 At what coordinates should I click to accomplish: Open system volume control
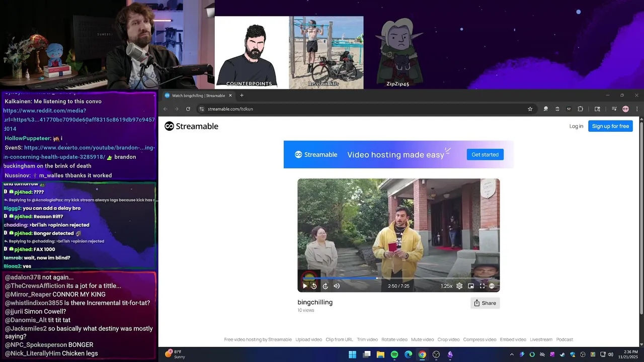pos(610,354)
